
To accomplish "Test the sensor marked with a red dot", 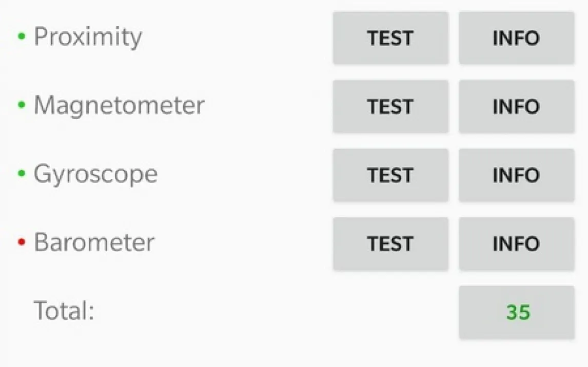I will [x=390, y=244].
